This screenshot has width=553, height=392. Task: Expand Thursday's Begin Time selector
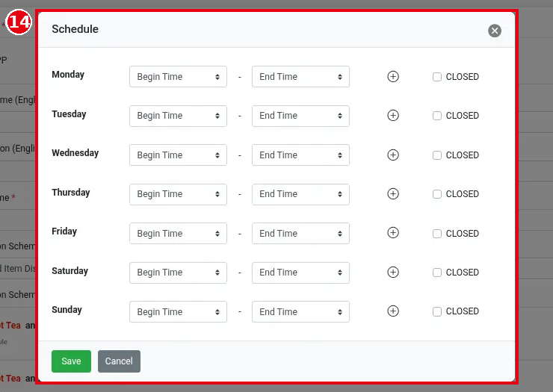click(x=178, y=194)
